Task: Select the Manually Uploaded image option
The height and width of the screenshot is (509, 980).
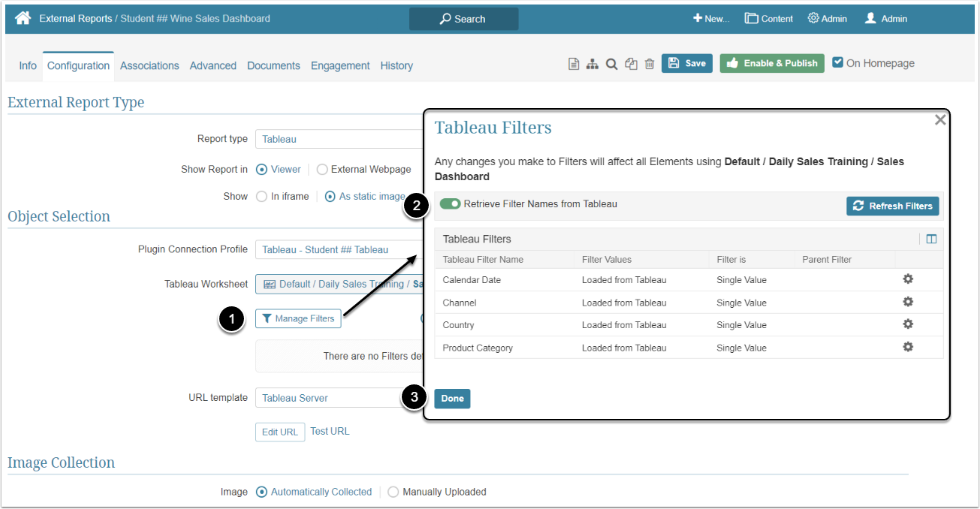Action: (393, 492)
